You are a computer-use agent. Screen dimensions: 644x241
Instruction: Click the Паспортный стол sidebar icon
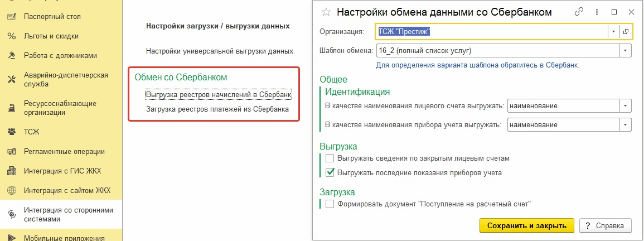(x=12, y=17)
